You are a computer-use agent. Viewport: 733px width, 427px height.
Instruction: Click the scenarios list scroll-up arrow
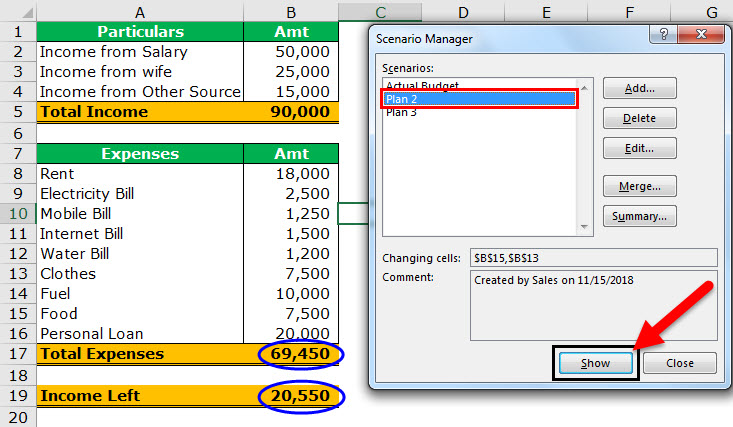584,87
